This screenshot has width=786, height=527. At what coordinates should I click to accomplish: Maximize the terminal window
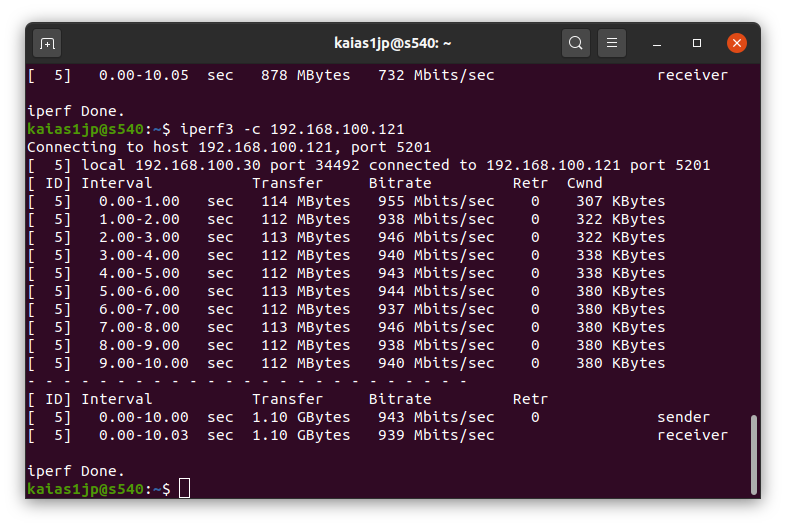(x=697, y=43)
